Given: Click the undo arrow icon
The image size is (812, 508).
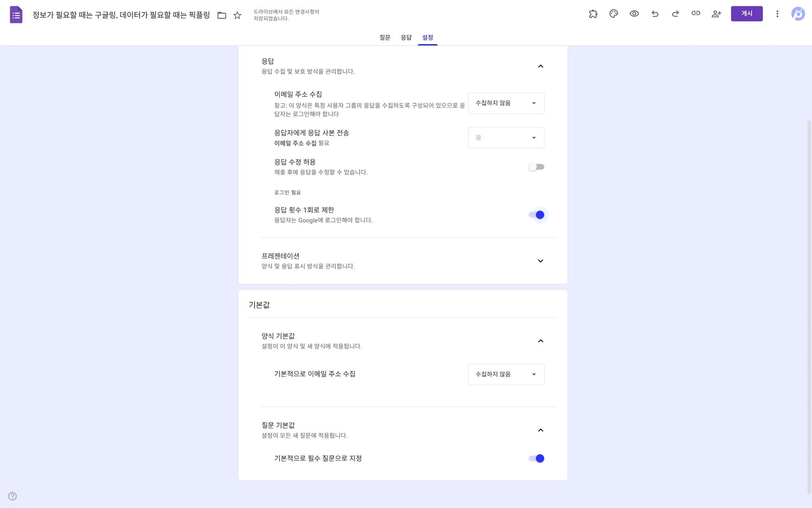Looking at the screenshot, I should coord(655,14).
